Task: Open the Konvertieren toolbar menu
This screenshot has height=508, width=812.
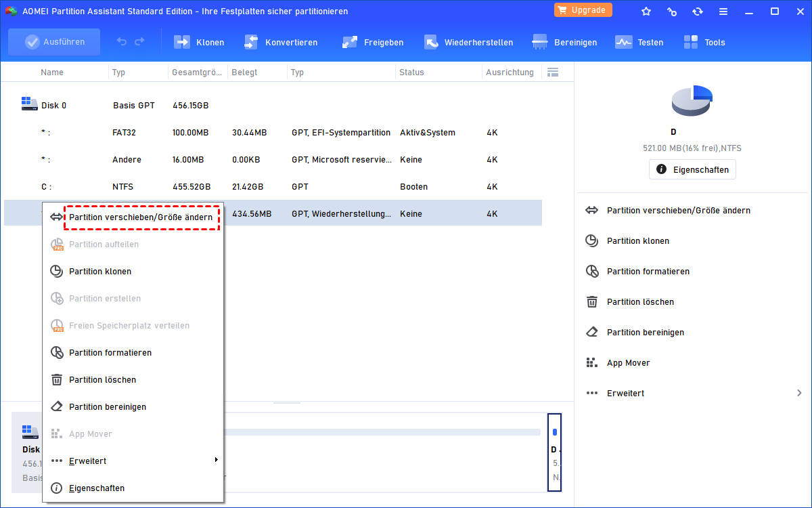Action: [280, 42]
